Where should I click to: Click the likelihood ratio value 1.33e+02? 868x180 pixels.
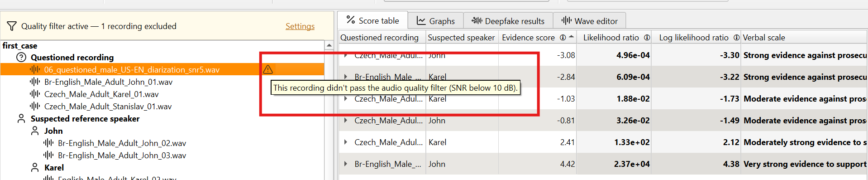[x=632, y=142]
